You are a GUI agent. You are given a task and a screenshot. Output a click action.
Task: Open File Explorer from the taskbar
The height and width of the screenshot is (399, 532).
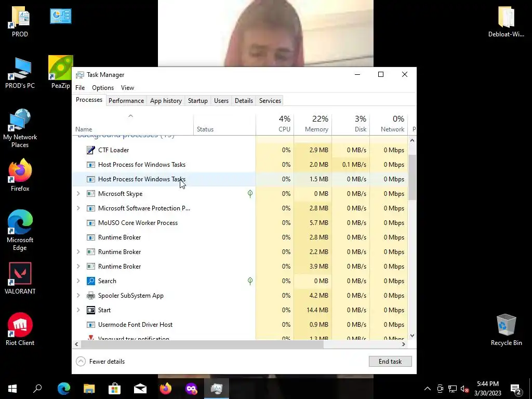[x=89, y=389]
